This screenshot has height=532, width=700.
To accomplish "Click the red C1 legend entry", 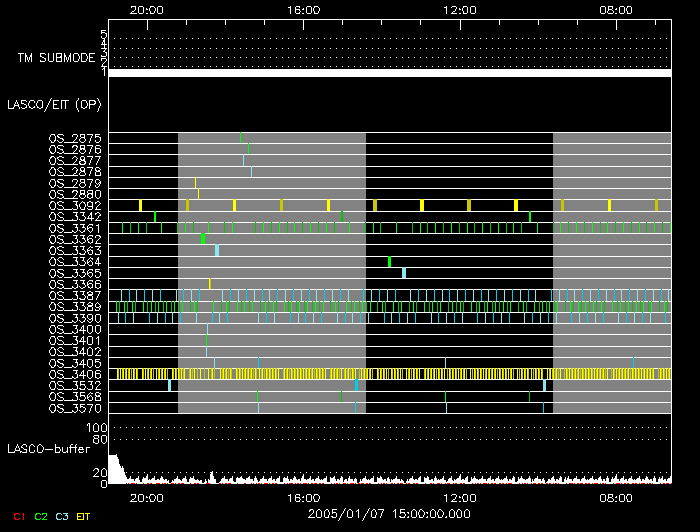I will [17, 515].
